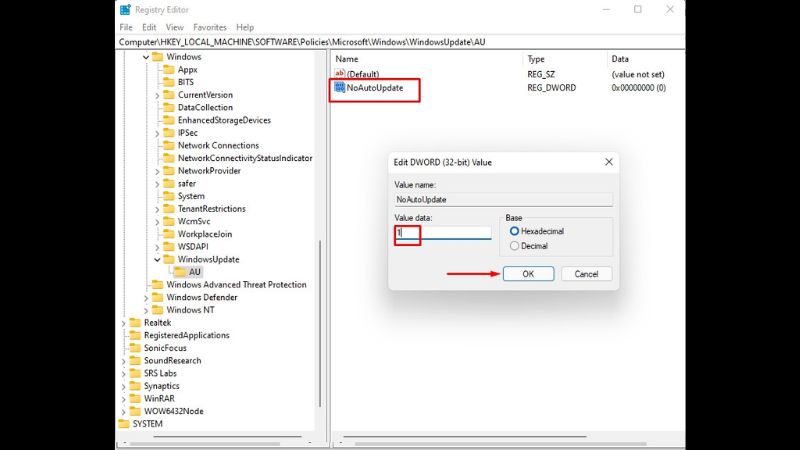Click the (value not set) data cell
Image resolution: width=800 pixels, height=450 pixels.
click(638, 74)
